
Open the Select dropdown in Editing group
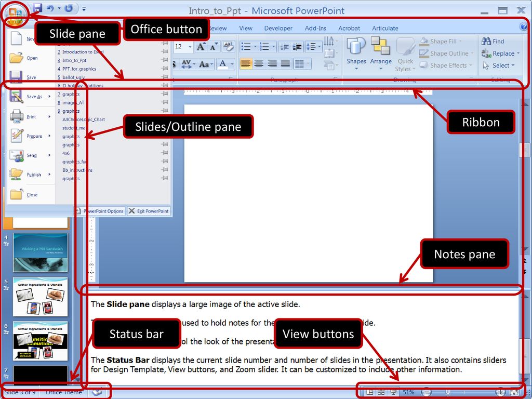click(x=498, y=65)
